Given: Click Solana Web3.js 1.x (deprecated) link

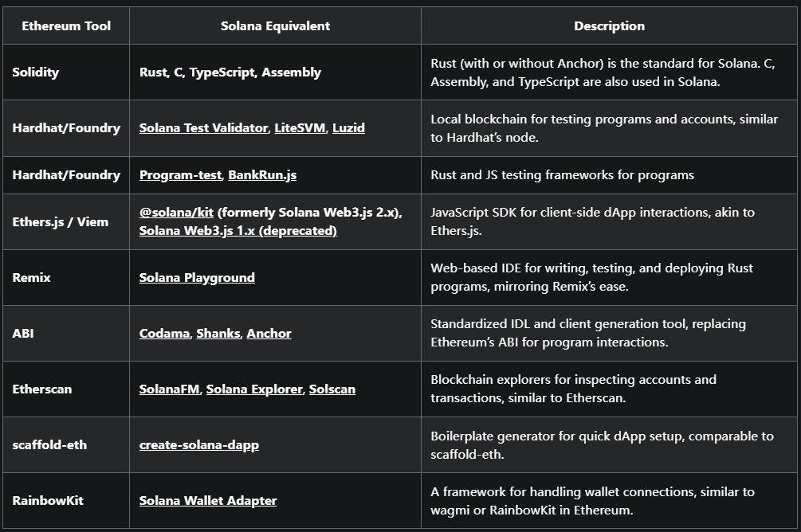Looking at the screenshot, I should tap(238, 230).
